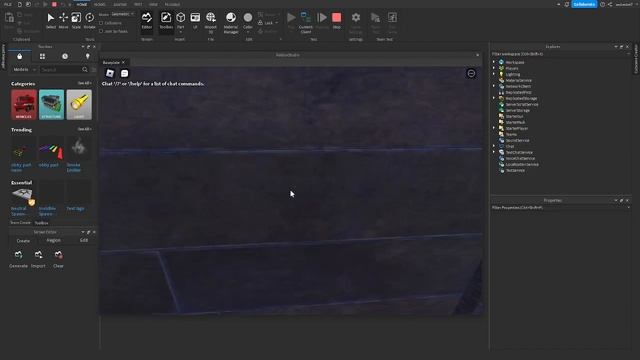Switch to the PLUGINS ribbon tab
Image resolution: width=640 pixels, height=360 pixels.
coord(172,4)
